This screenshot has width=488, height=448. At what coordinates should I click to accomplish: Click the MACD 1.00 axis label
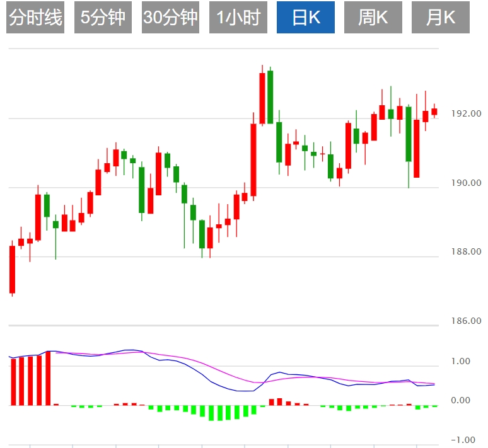click(x=461, y=361)
